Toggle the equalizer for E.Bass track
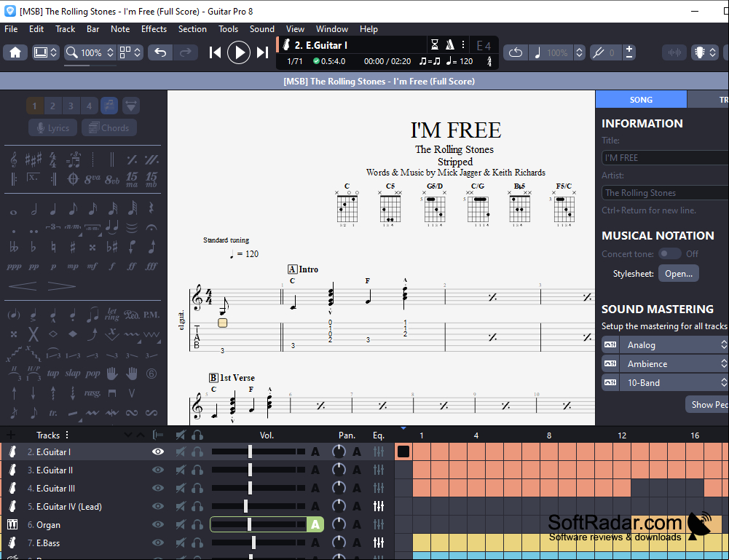Image resolution: width=729 pixels, height=560 pixels. pos(379,543)
